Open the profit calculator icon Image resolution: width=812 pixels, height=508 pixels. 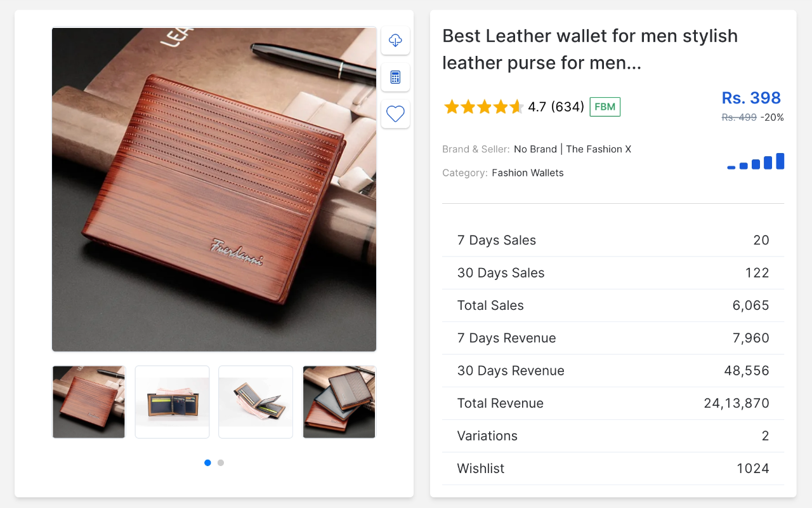click(395, 77)
